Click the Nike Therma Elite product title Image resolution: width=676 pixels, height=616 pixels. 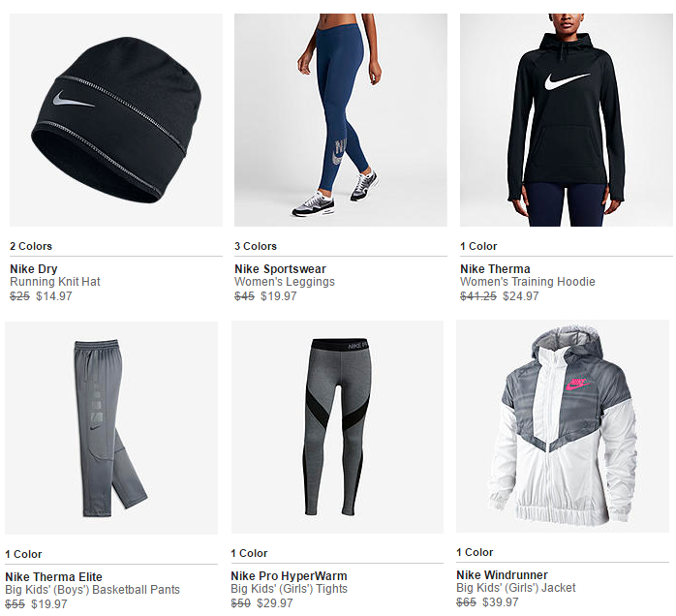click(53, 576)
